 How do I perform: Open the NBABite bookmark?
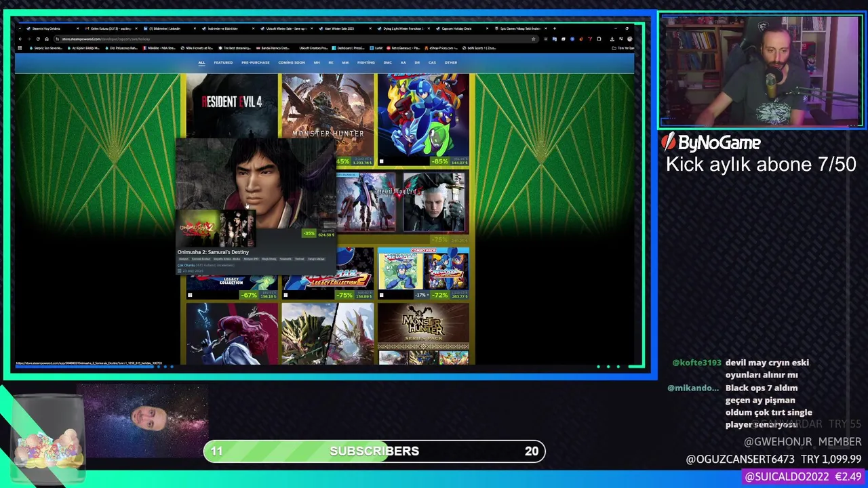coord(160,48)
